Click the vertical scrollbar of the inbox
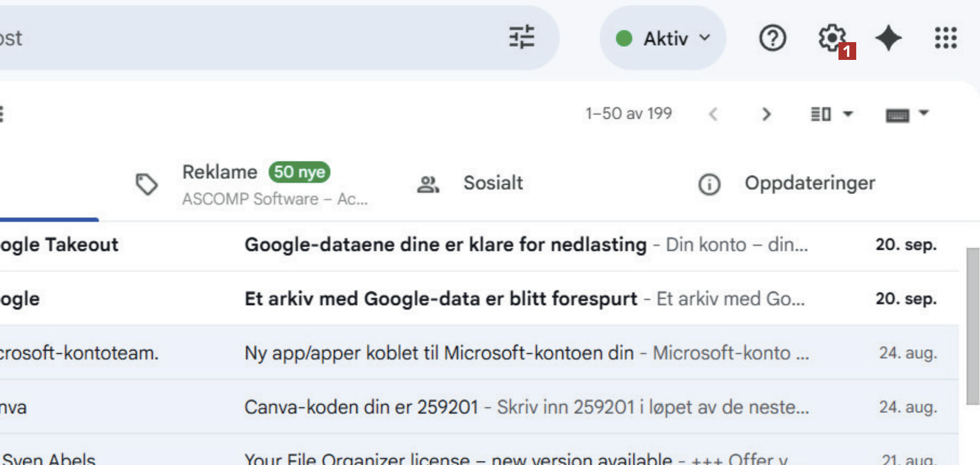The height and width of the screenshot is (465, 980). (972, 325)
